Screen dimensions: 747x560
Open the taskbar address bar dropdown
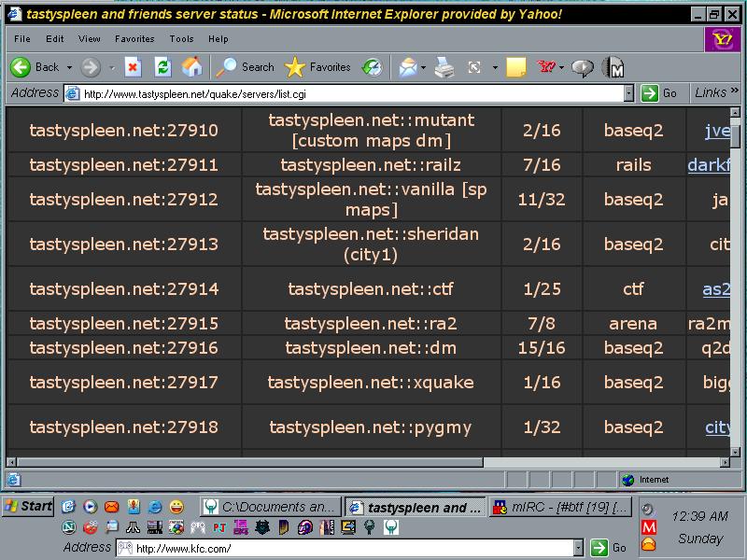point(579,549)
